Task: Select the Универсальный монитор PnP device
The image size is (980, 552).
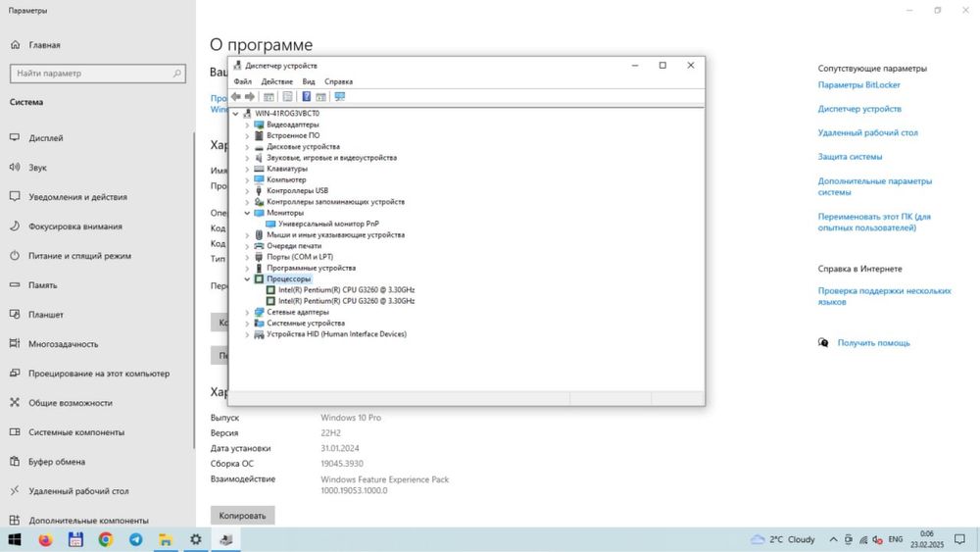Action: click(328, 224)
